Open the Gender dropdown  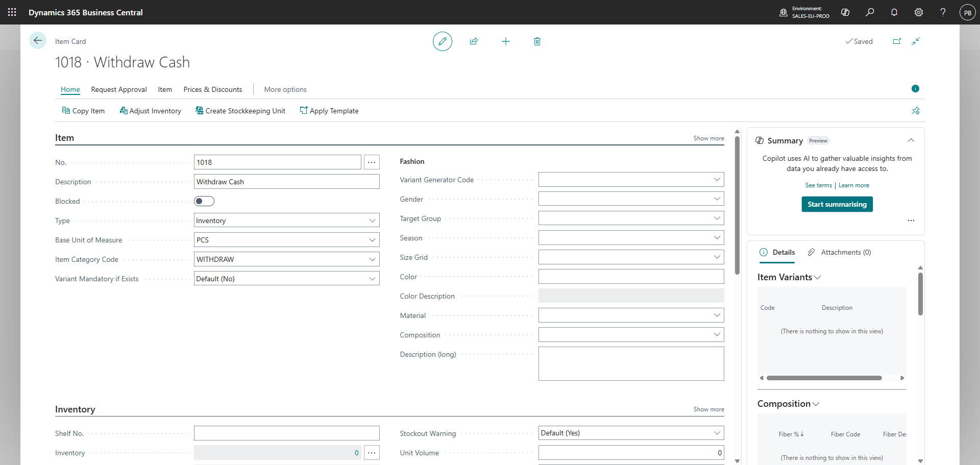631,199
